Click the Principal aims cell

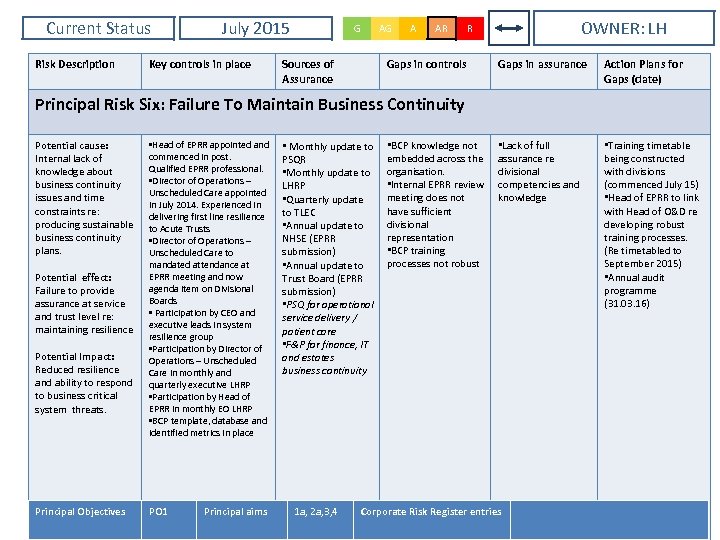[236, 512]
